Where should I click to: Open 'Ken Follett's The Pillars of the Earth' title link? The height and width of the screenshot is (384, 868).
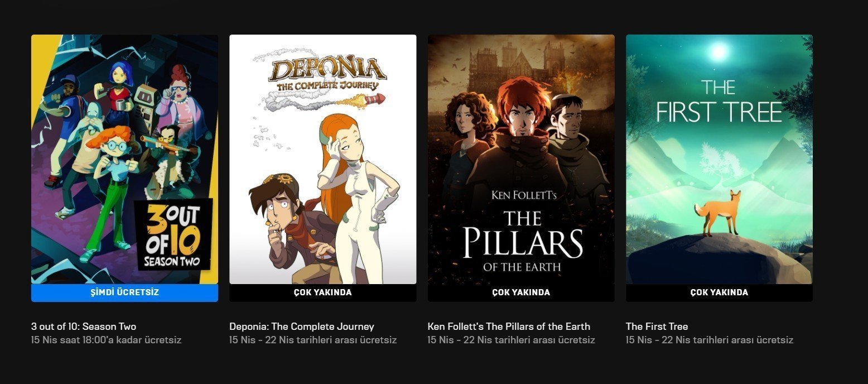pyautogui.click(x=509, y=327)
